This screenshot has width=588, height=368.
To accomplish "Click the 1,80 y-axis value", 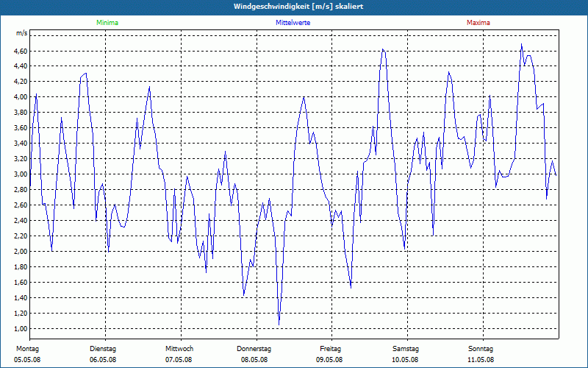I will [22, 267].
